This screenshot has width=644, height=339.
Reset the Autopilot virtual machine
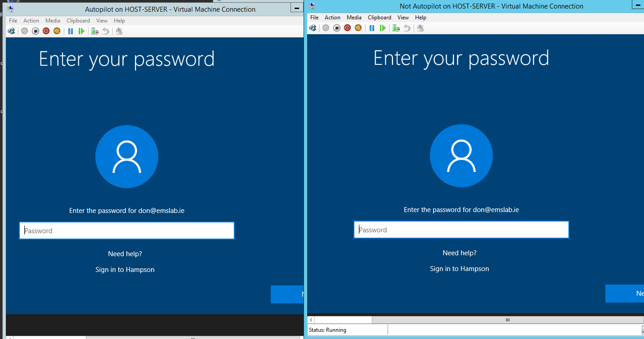(x=81, y=31)
